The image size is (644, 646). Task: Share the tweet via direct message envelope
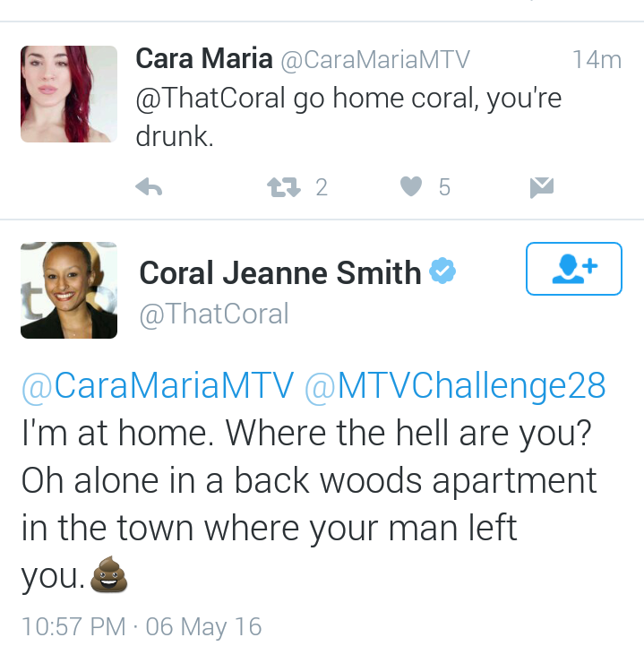pyautogui.click(x=542, y=187)
